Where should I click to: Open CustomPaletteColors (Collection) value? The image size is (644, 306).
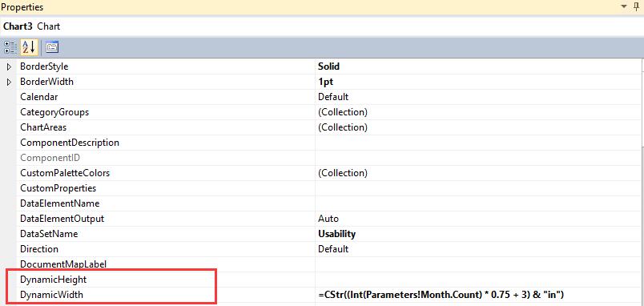tap(343, 173)
